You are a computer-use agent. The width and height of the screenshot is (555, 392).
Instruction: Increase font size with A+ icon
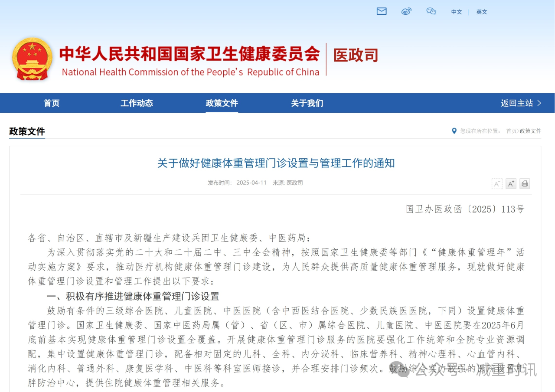click(x=511, y=183)
